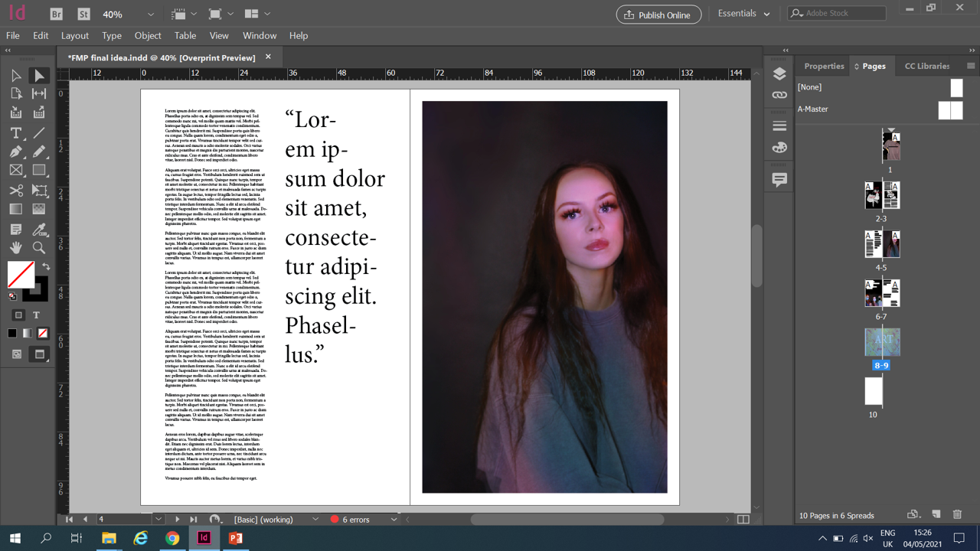Select the Line tool
The width and height of the screenshot is (980, 551).
click(x=39, y=132)
